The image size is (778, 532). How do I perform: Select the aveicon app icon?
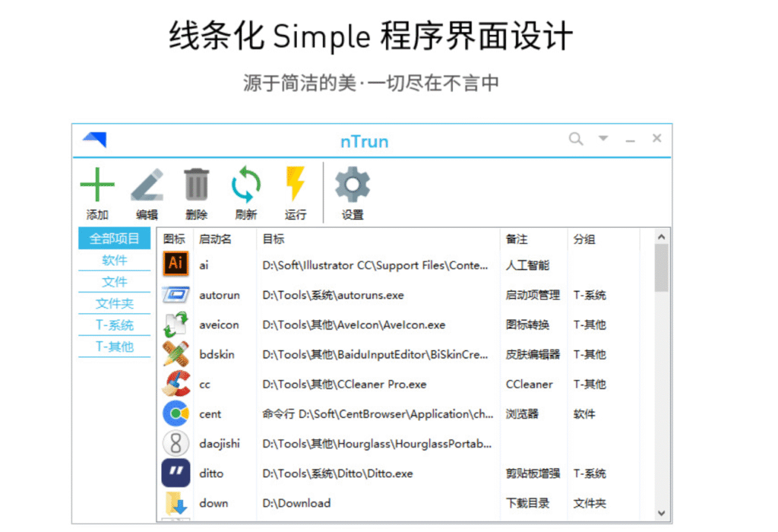176,325
